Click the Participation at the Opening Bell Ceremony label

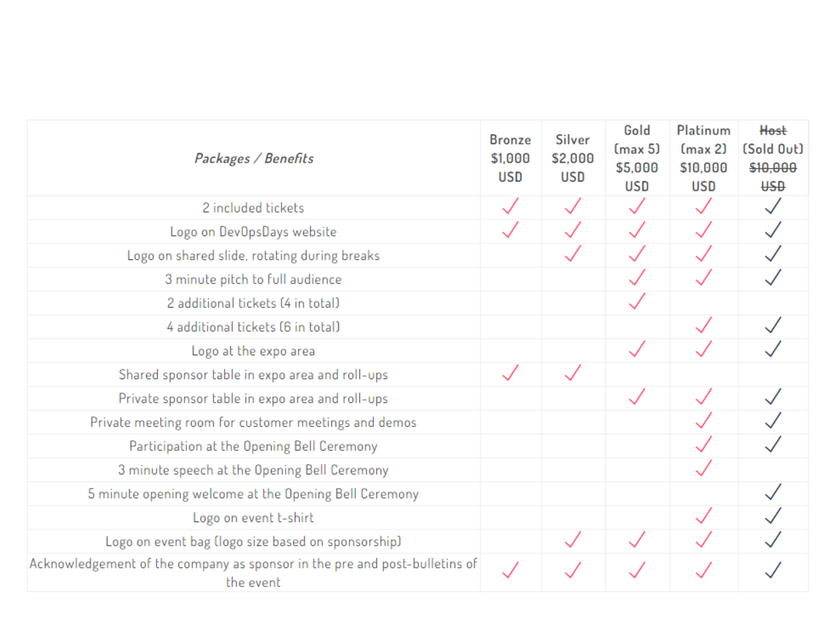[x=253, y=446]
